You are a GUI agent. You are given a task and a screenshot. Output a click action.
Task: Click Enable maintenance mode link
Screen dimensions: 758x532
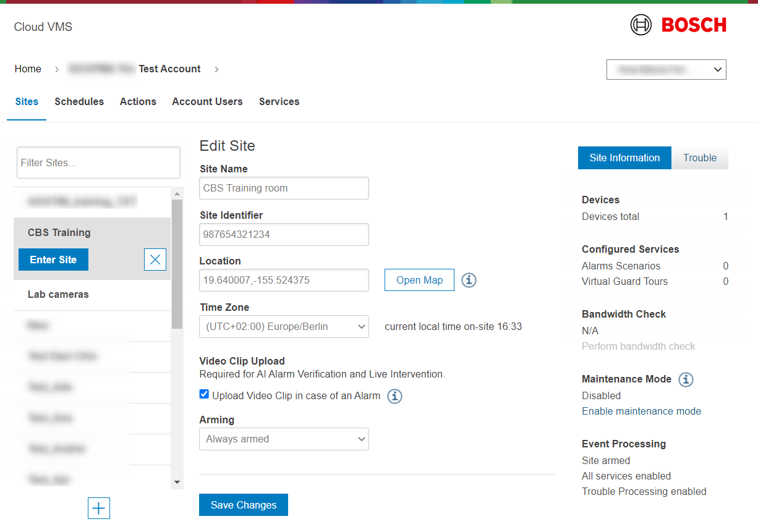pyautogui.click(x=641, y=412)
